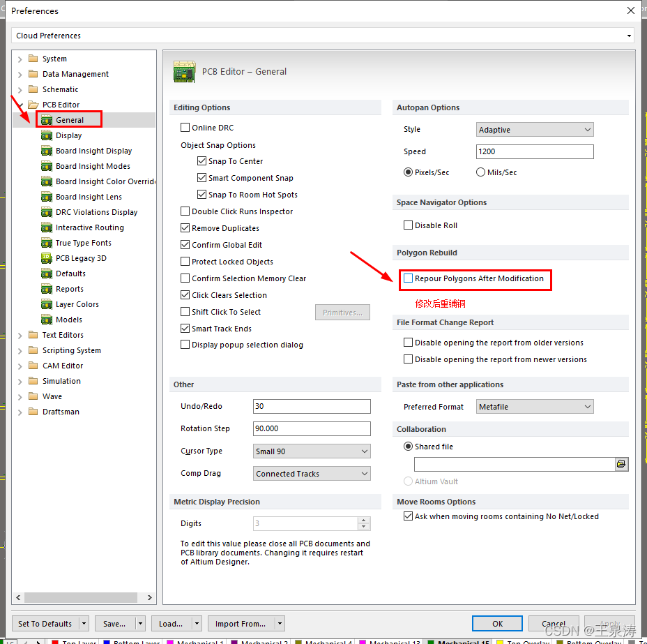Select DRC Violations Display tree item

[96, 212]
